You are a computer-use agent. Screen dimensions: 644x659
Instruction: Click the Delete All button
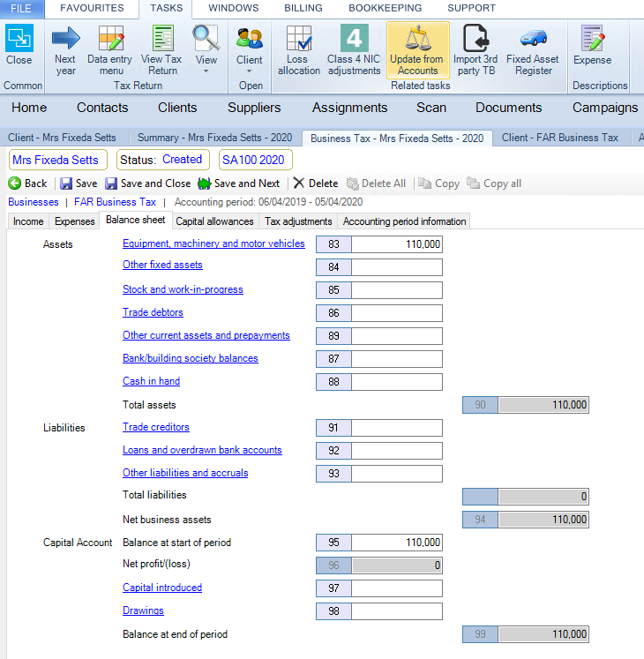pyautogui.click(x=376, y=183)
